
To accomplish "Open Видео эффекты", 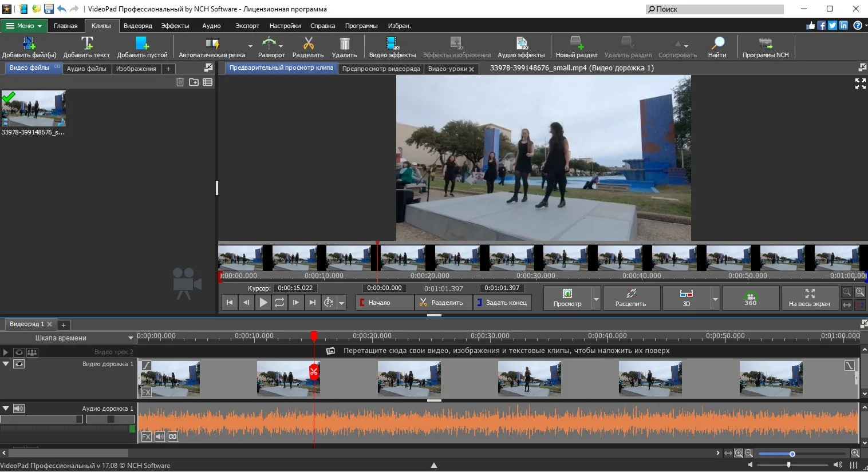I will click(392, 47).
